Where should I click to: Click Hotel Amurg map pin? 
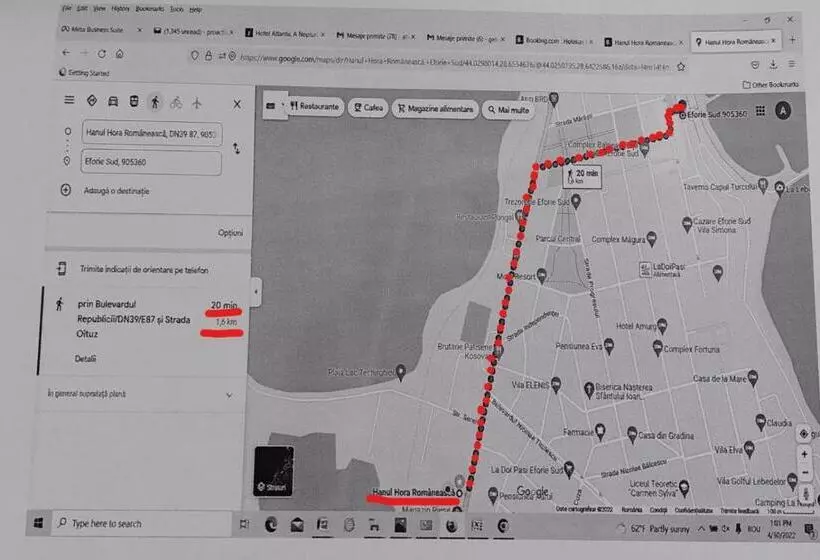pyautogui.click(x=662, y=326)
